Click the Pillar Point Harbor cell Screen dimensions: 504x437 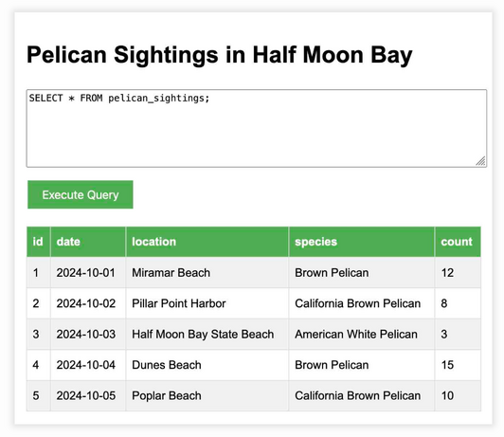click(207, 303)
